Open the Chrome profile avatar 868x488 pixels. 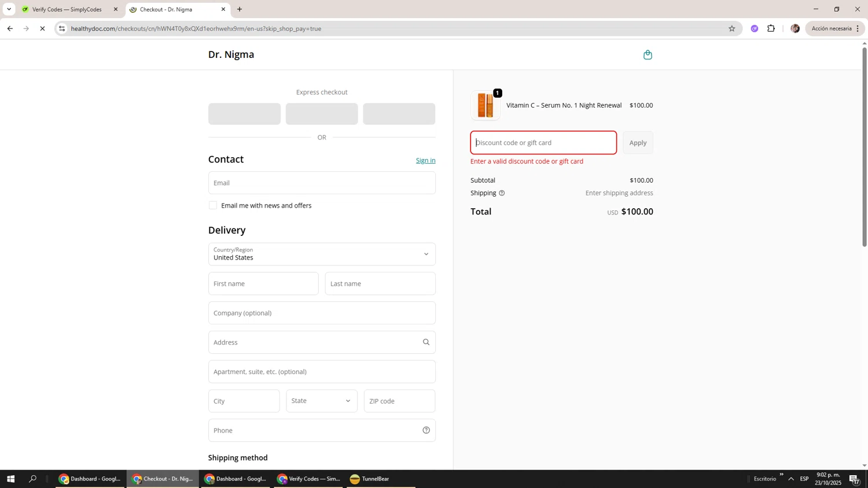tap(795, 28)
